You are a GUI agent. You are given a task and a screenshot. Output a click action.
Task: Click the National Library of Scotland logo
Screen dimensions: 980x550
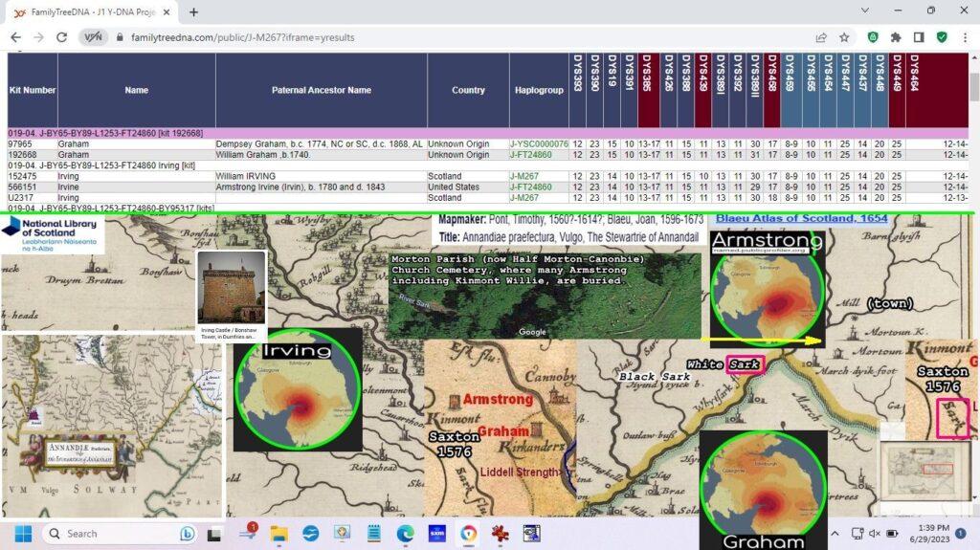(x=53, y=234)
